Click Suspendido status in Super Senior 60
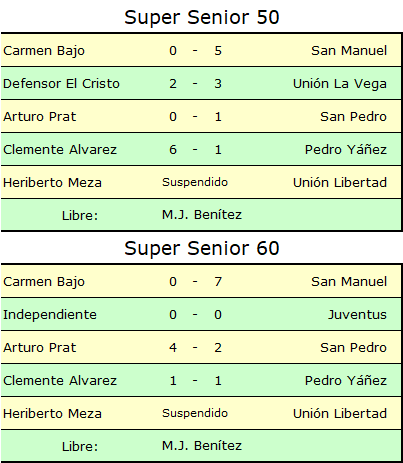403x463 pixels. 195,413
